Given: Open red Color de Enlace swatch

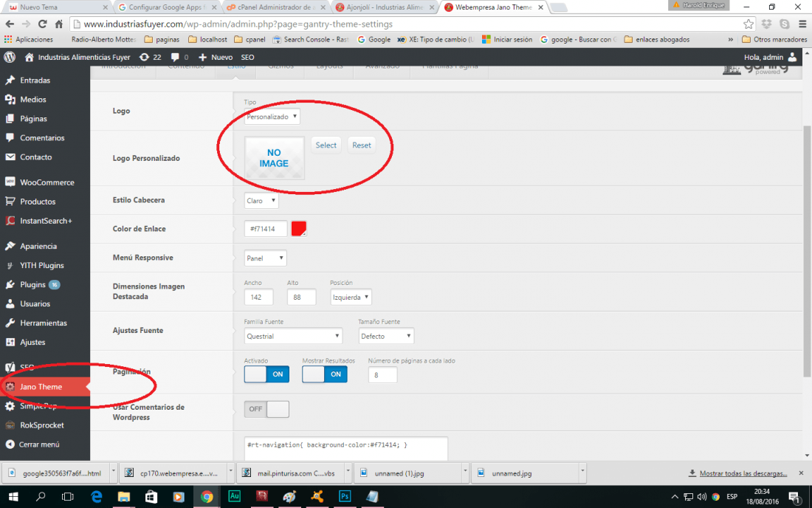Looking at the screenshot, I should point(299,228).
